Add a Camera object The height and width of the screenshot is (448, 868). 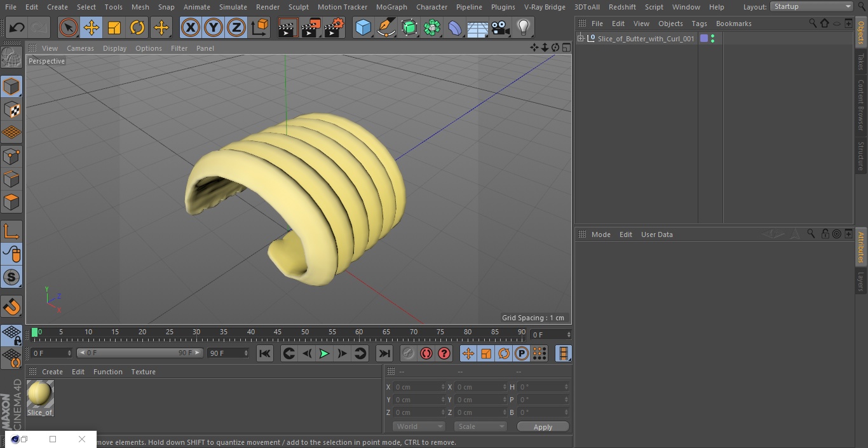501,28
